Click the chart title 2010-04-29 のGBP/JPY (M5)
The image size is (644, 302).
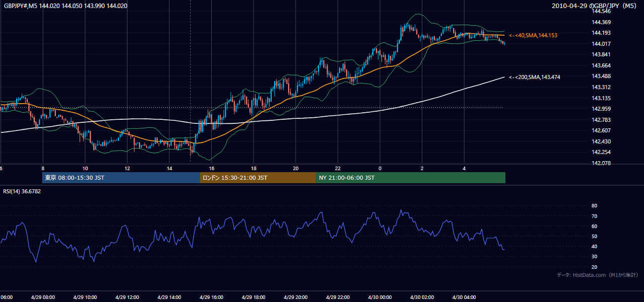point(595,6)
